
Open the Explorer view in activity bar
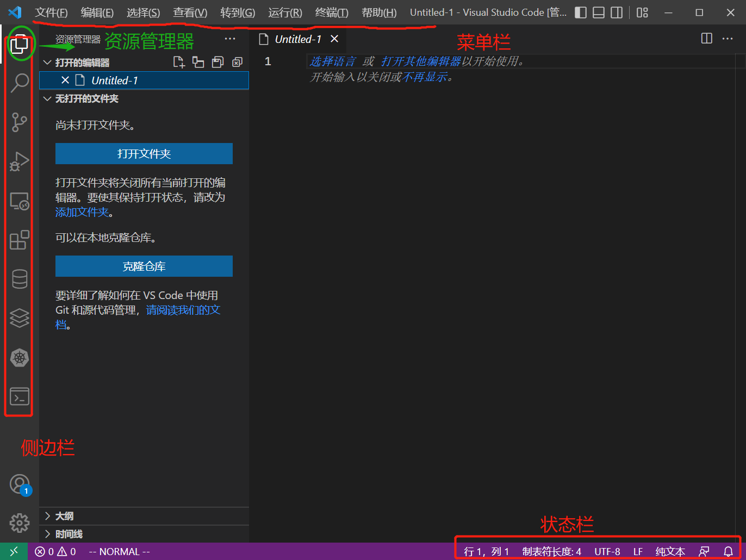[20, 44]
